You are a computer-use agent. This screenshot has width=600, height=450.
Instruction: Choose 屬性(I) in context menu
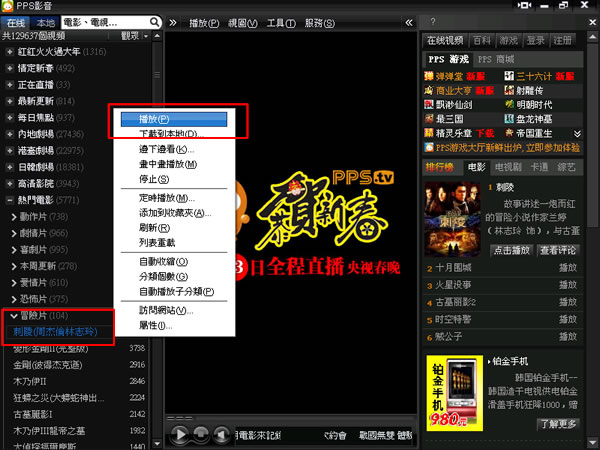[x=174, y=326]
